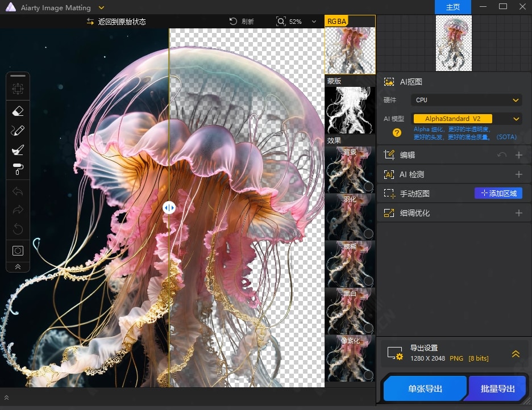Switch to the 主页 home tab
The height and width of the screenshot is (410, 532).
click(453, 7)
